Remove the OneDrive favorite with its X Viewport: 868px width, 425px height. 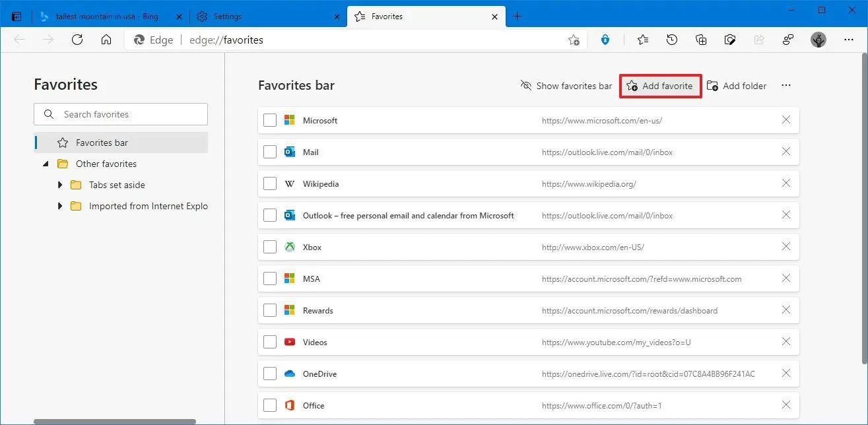[x=786, y=373]
